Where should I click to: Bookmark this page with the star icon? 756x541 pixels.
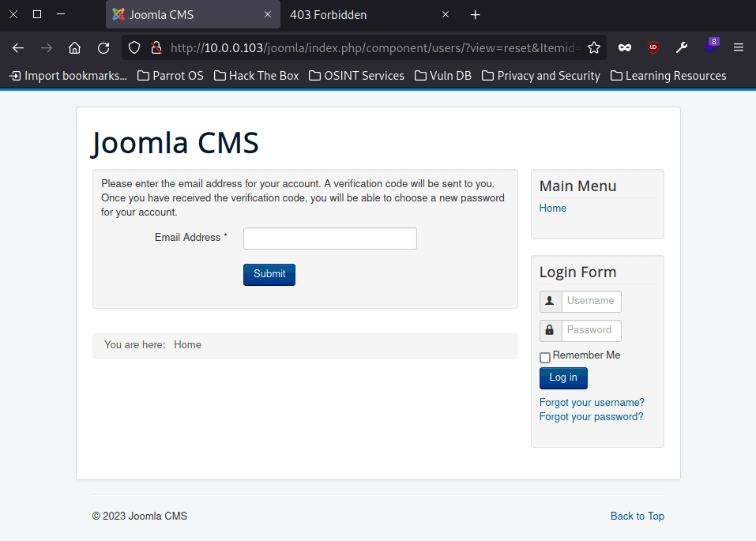[x=594, y=47]
